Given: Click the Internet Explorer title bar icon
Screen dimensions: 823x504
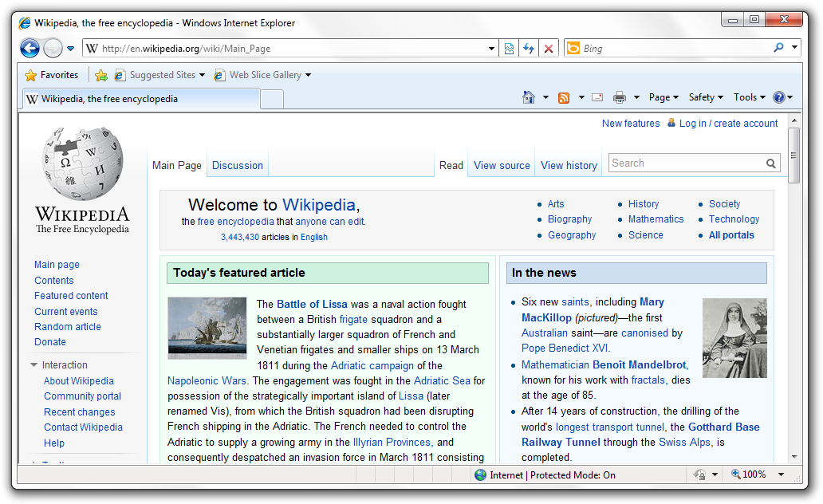Looking at the screenshot, I should [24, 23].
